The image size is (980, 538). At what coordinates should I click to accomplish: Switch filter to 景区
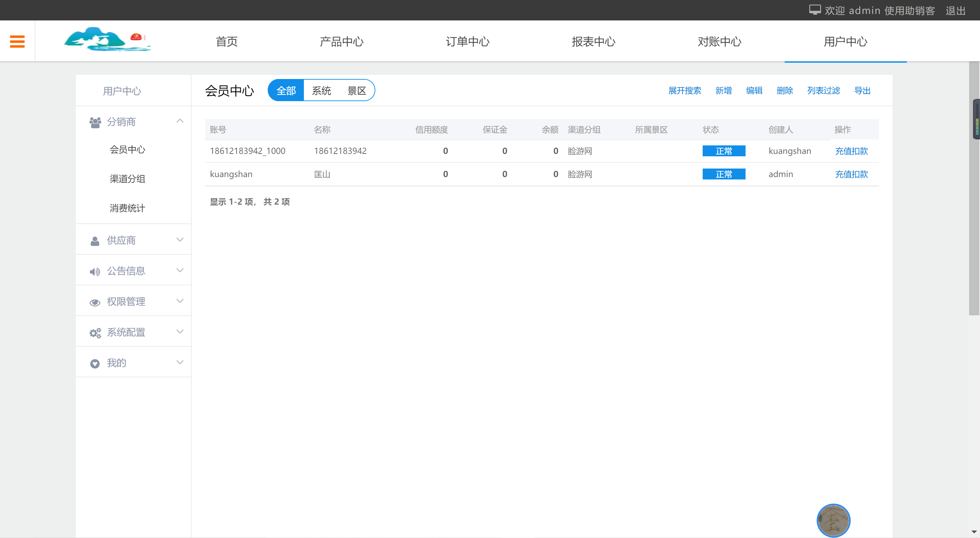point(357,91)
